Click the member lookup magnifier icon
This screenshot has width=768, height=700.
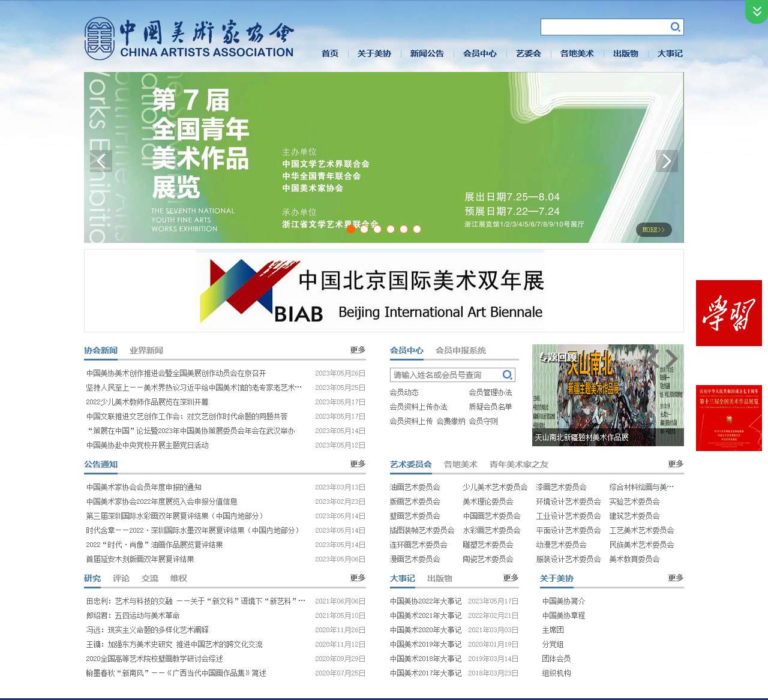[507, 374]
